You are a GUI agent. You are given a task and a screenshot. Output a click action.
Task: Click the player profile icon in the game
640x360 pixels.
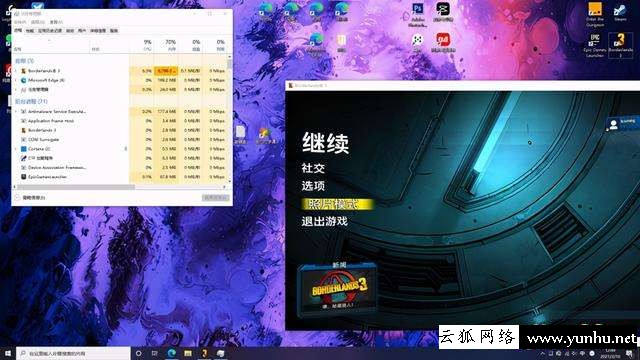[x=613, y=124]
